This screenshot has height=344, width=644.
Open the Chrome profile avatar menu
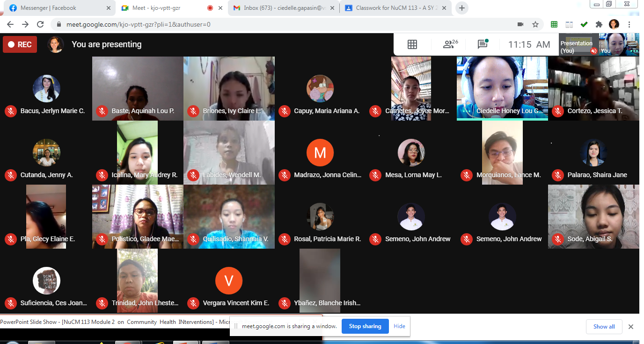pos(614,24)
